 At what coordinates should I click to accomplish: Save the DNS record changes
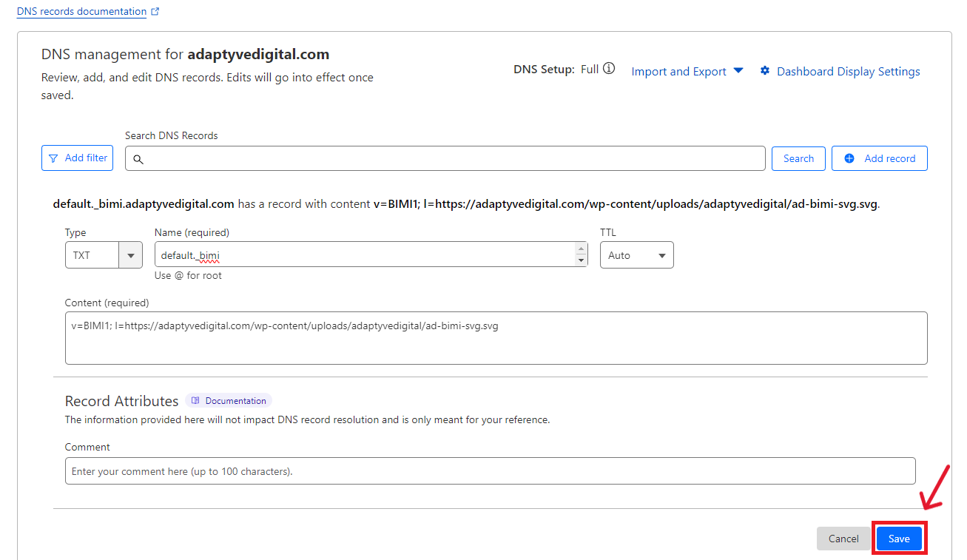[x=899, y=539]
